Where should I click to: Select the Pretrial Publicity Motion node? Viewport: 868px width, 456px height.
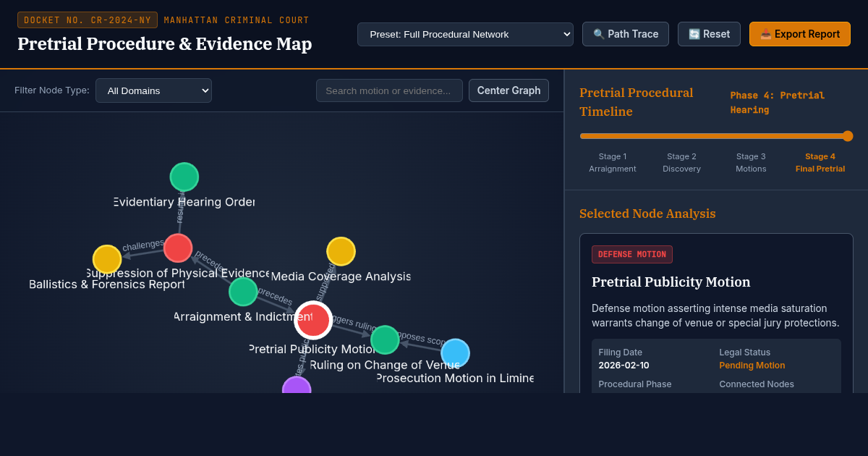click(313, 320)
